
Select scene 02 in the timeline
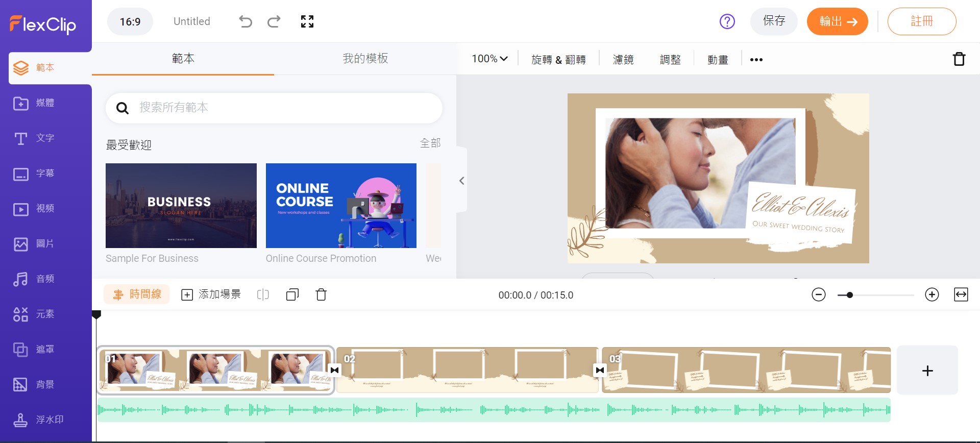click(468, 370)
